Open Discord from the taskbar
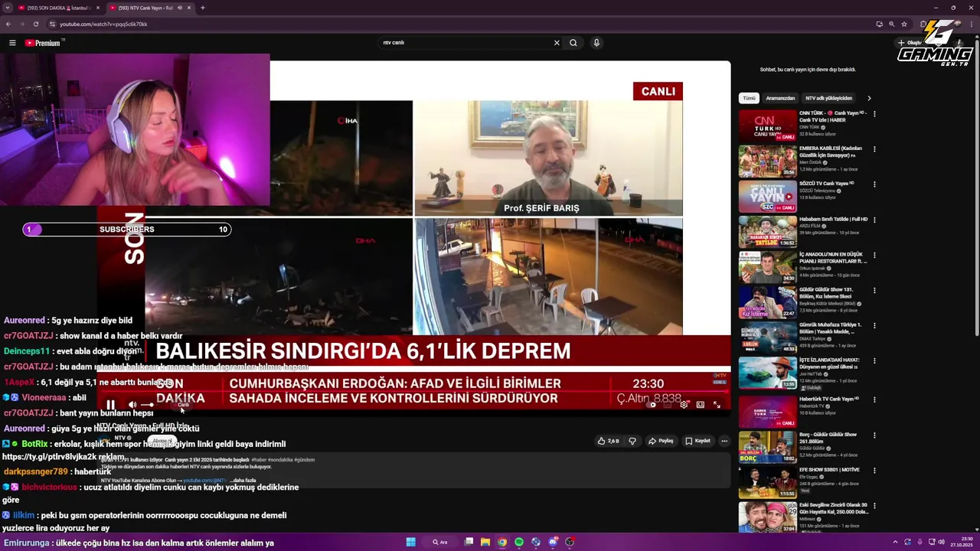 point(553,542)
